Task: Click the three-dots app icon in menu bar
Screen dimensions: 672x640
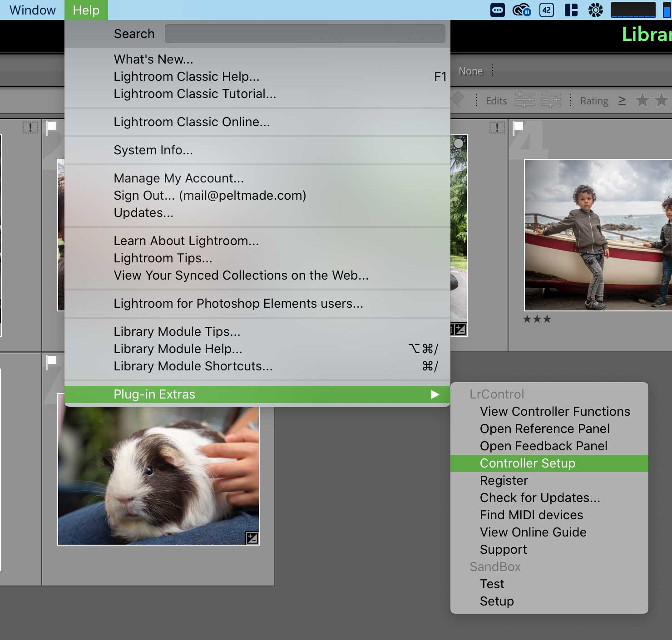Action: pos(498,10)
